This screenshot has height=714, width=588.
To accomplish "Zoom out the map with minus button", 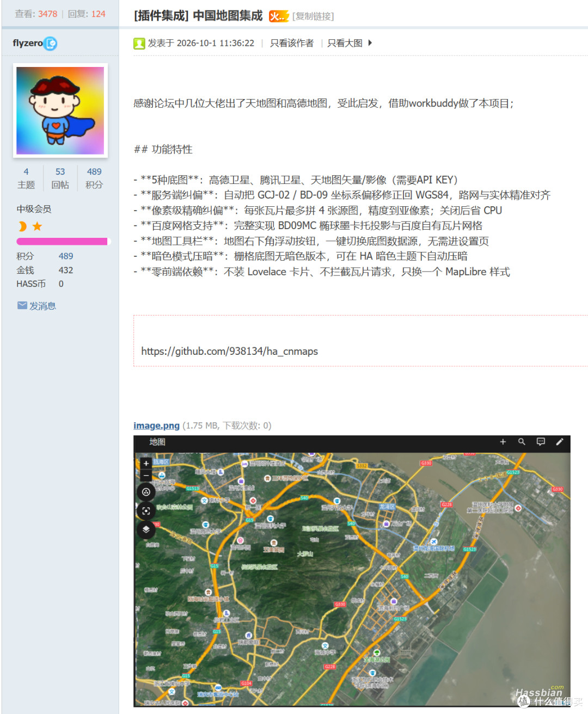I will (146, 476).
